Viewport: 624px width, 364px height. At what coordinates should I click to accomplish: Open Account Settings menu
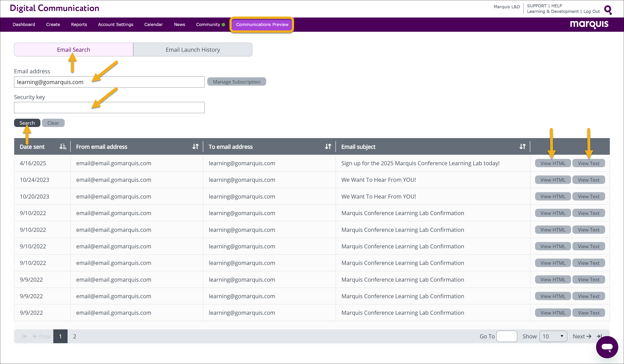coord(116,24)
